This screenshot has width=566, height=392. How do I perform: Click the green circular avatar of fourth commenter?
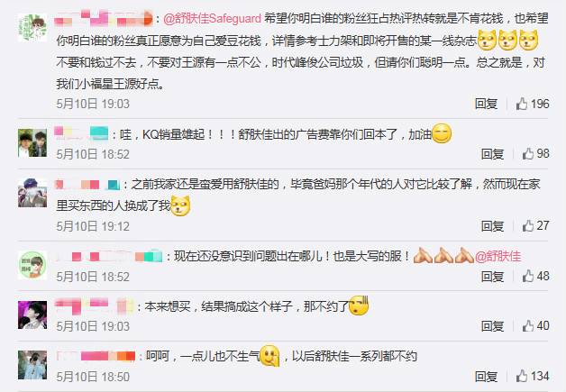[32, 265]
